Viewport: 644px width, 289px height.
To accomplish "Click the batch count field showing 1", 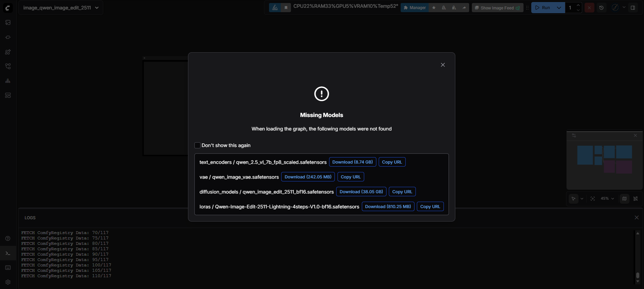I will pos(571,8).
